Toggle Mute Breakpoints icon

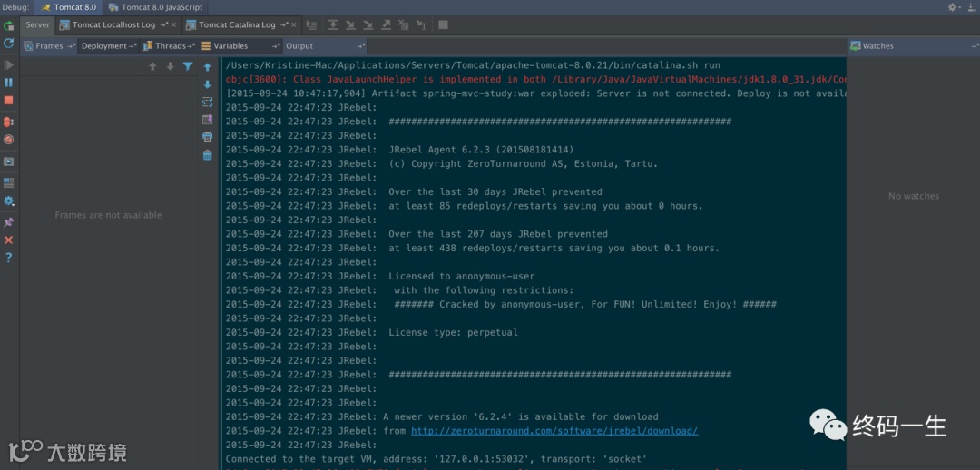click(x=9, y=140)
